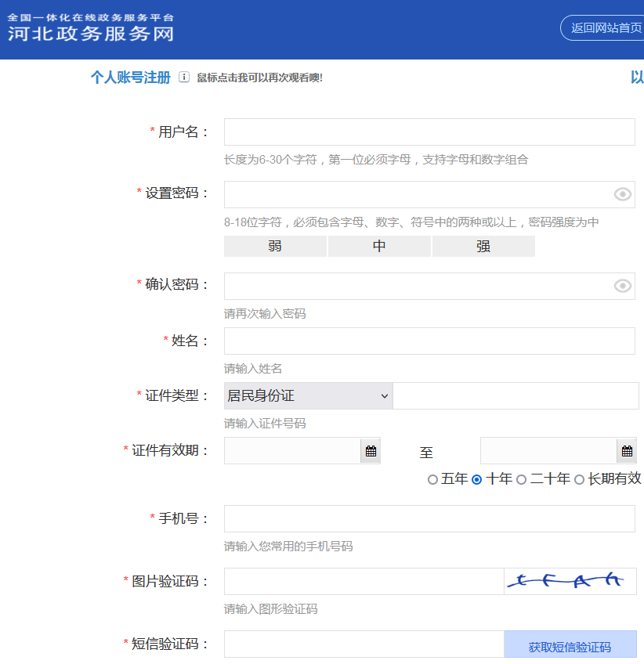Expand the ID type list showing 居民身份证
The height and width of the screenshot is (664, 644).
click(x=307, y=395)
